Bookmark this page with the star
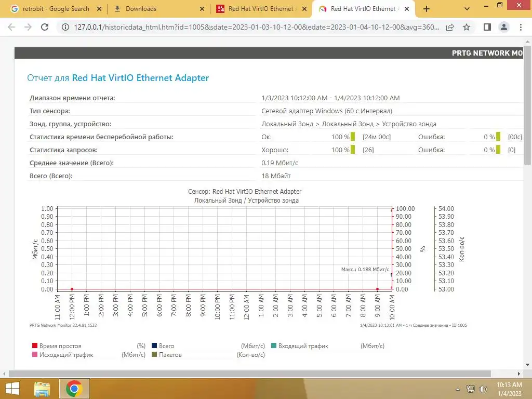Image resolution: width=532 pixels, height=399 pixels. pos(467,27)
